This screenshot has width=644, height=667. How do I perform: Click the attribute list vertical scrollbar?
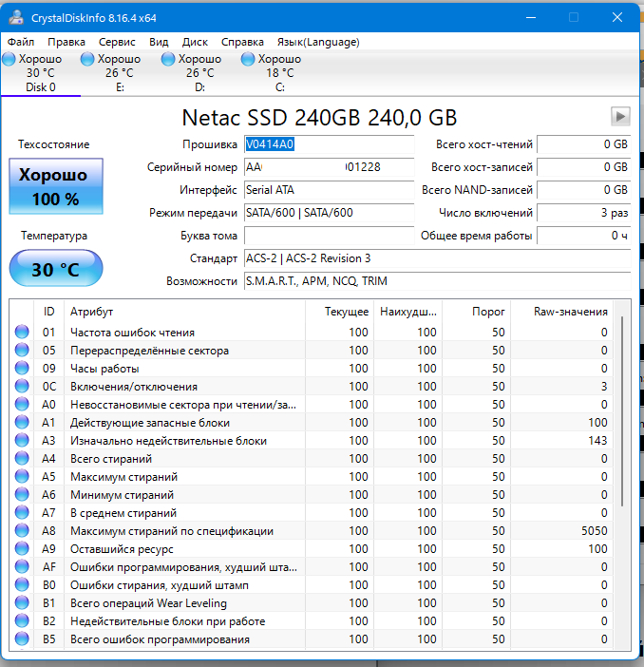pos(622,410)
